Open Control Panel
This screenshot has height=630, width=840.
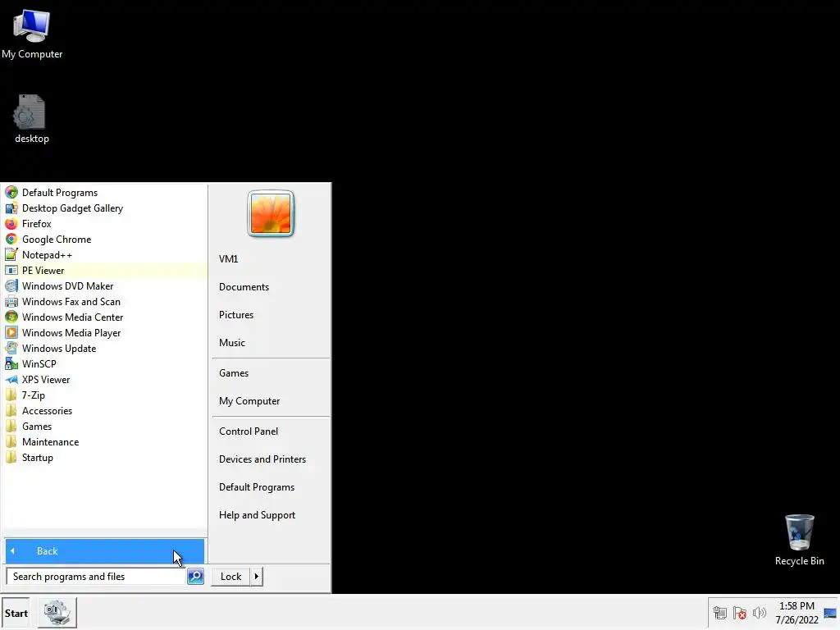pyautogui.click(x=249, y=431)
